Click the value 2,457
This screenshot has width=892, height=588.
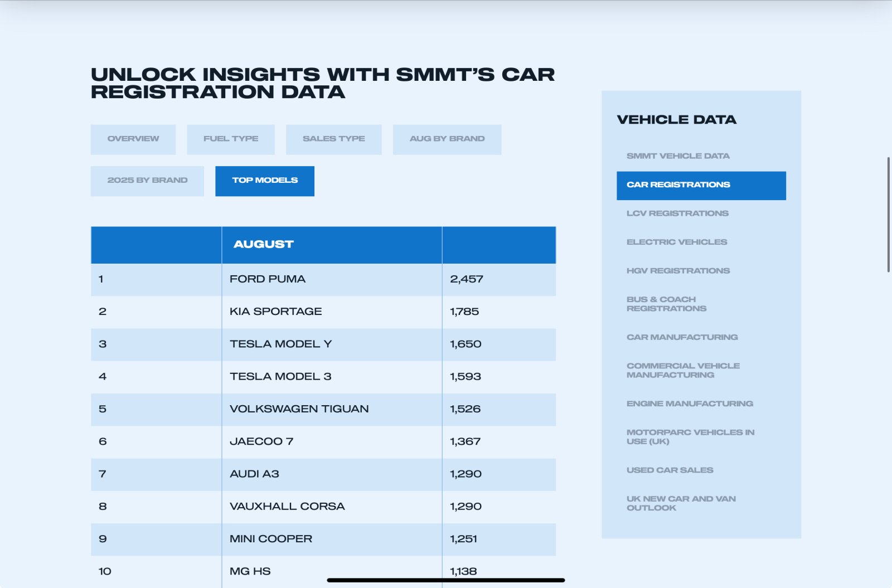tap(467, 279)
